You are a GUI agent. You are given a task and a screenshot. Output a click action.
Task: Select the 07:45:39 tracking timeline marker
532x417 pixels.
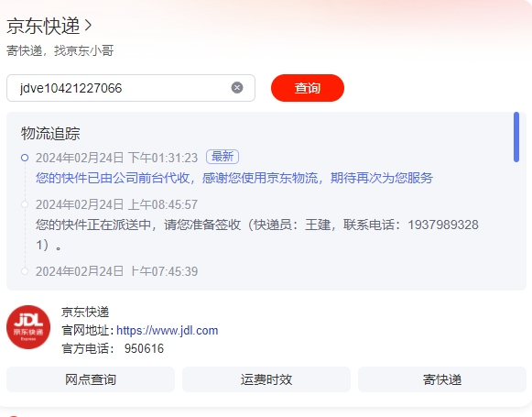pos(25,271)
